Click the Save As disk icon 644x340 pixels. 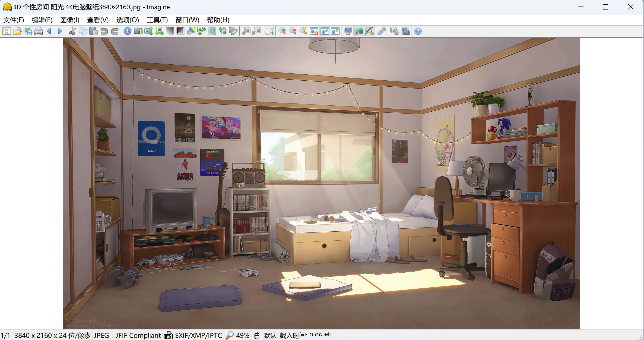(x=28, y=31)
